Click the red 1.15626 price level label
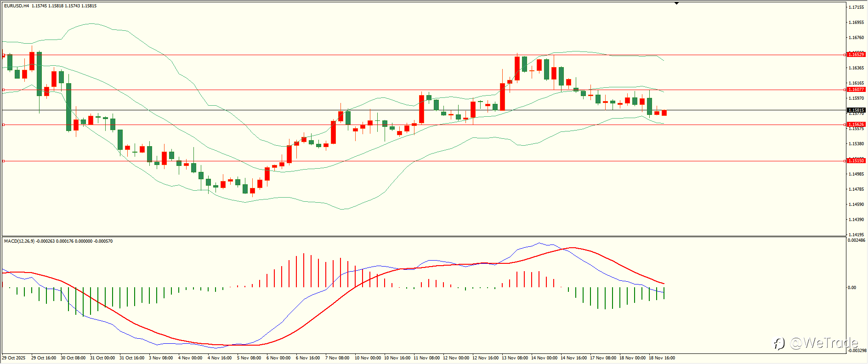868x364 pixels. coord(856,125)
